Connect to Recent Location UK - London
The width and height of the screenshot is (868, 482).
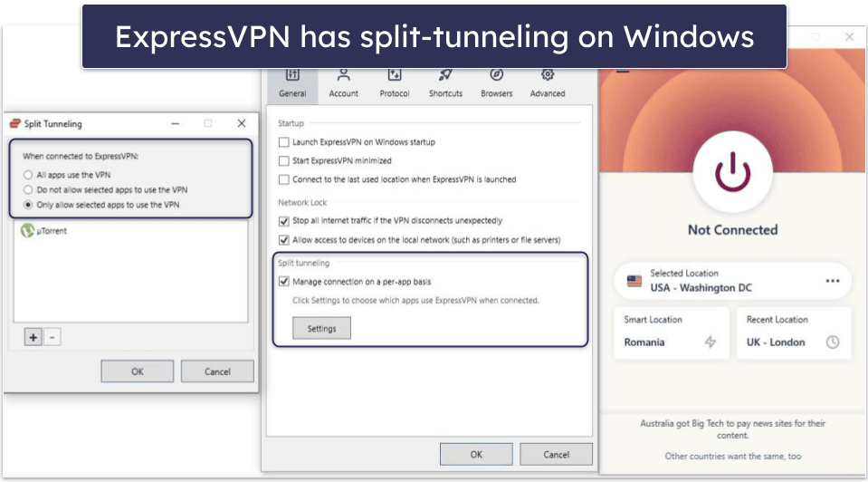(x=794, y=333)
